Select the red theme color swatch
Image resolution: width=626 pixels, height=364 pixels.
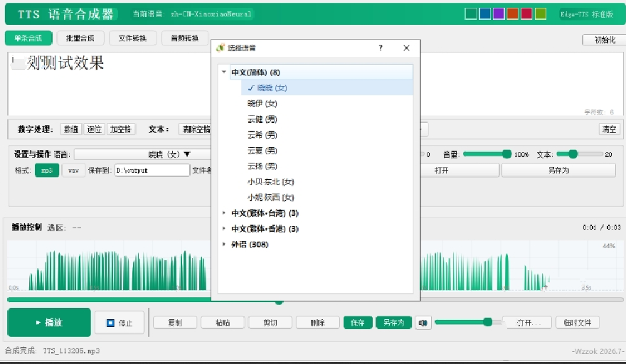[x=526, y=14]
